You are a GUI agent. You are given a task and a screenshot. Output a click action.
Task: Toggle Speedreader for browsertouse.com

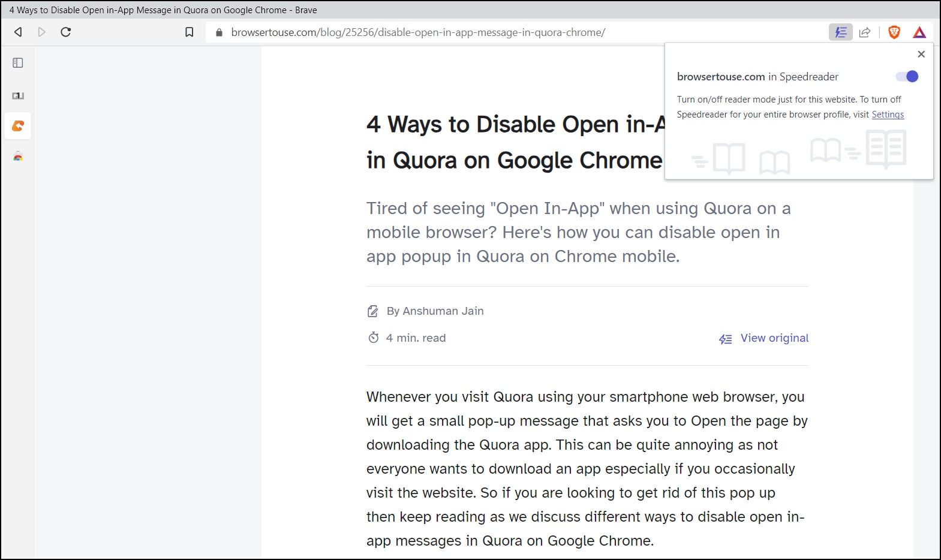pyautogui.click(x=907, y=76)
